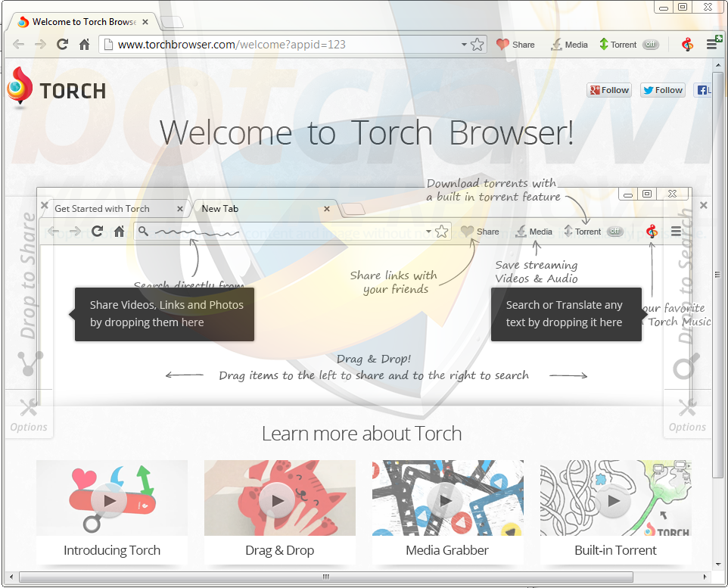Click reload icon in demo browser window

[97, 232]
